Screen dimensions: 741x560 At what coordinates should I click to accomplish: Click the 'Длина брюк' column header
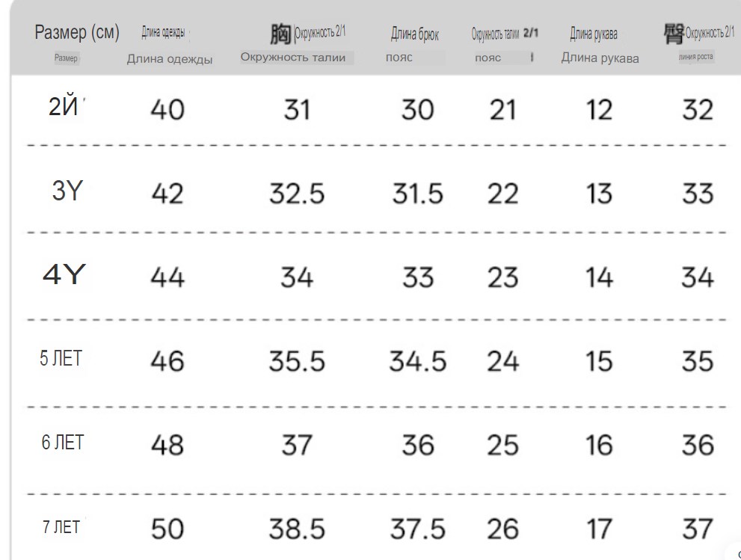tap(414, 34)
